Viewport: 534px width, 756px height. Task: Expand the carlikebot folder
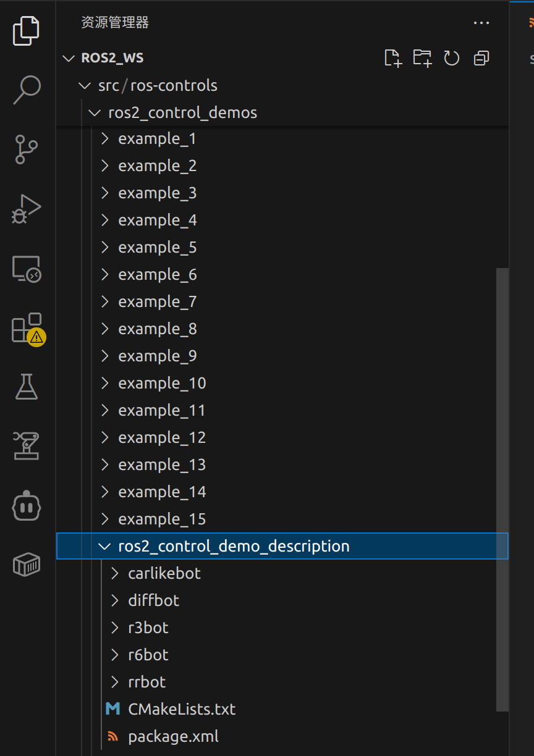click(164, 574)
